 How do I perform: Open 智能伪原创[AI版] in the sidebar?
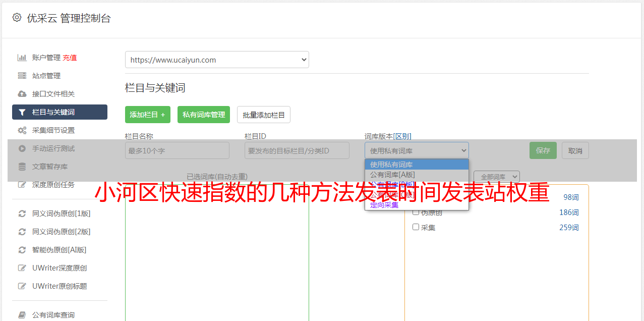60,250
